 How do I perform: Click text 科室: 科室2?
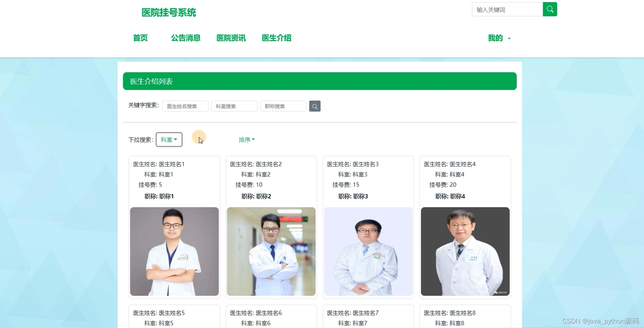256,174
